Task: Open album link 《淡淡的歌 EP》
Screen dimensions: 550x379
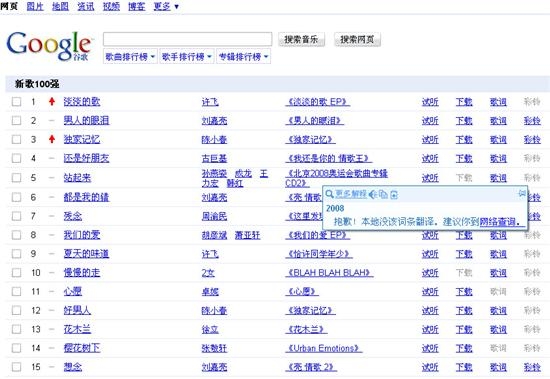Action: [318, 102]
